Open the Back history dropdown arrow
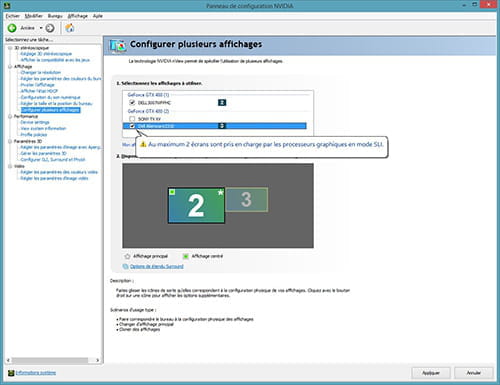Screen dimensions: 500x385 click(41, 28)
